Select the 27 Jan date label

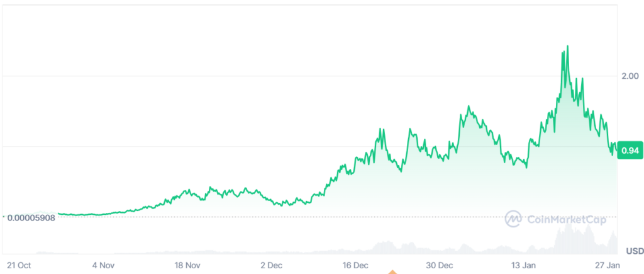coord(608,265)
